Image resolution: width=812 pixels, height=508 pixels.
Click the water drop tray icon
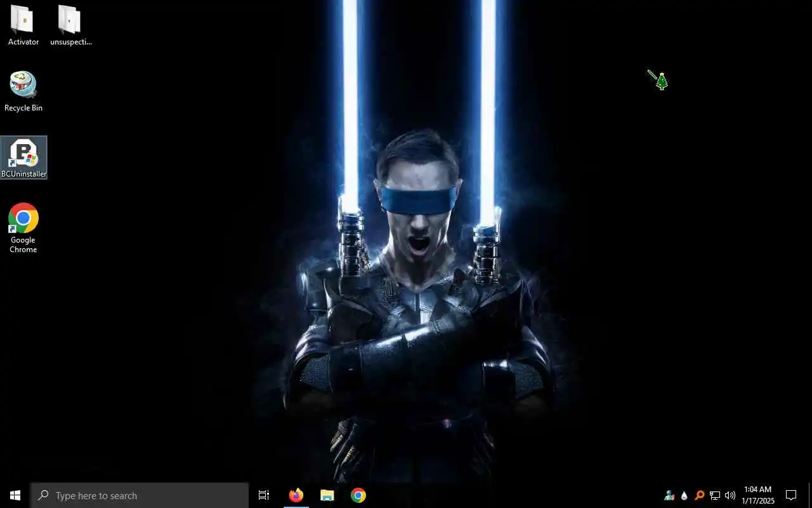tap(684, 495)
